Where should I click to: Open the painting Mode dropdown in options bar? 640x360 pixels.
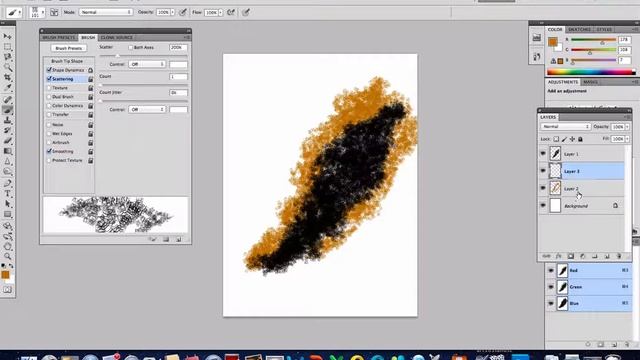(106, 12)
